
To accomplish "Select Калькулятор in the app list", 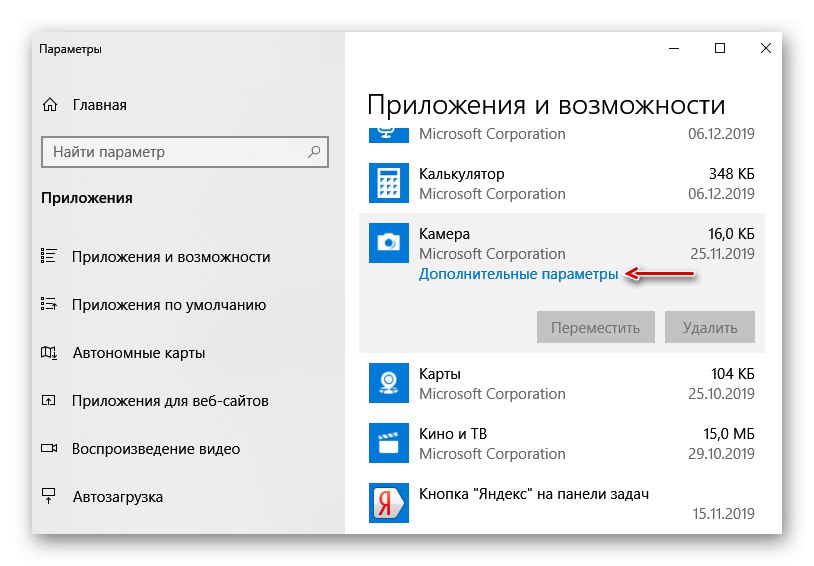I will click(562, 183).
